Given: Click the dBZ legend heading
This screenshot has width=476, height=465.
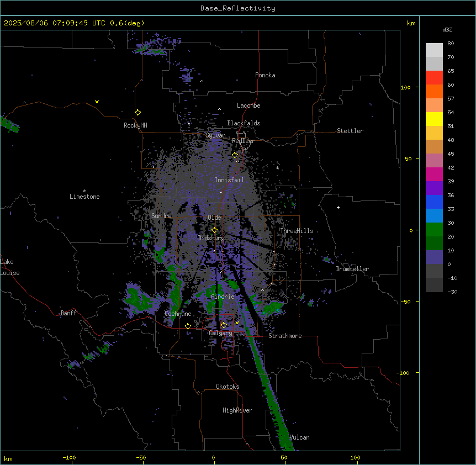Looking at the screenshot, I should pos(447,29).
